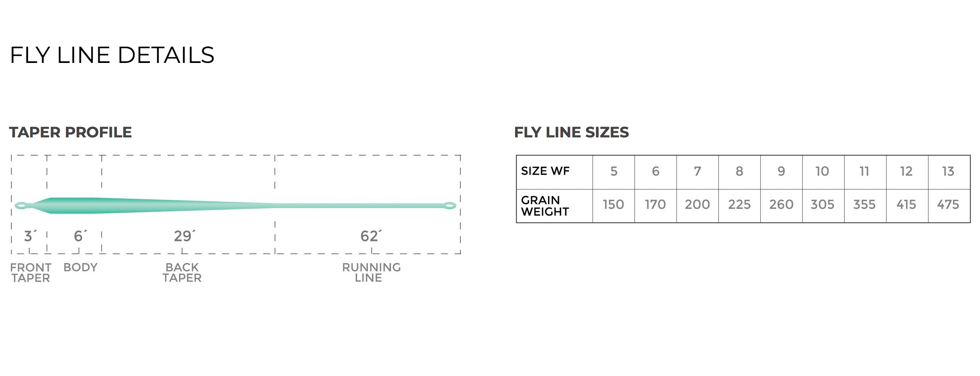Select the 'FRONT TAPER' label

coord(30,272)
